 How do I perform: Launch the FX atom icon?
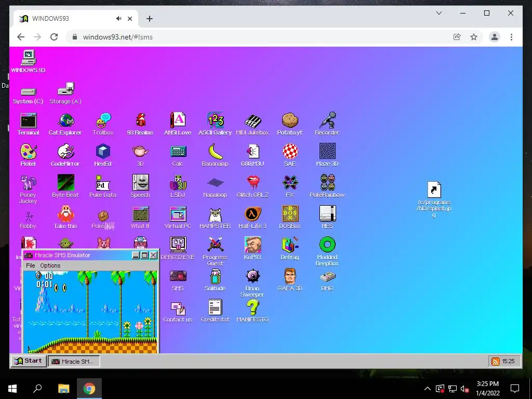click(x=290, y=187)
